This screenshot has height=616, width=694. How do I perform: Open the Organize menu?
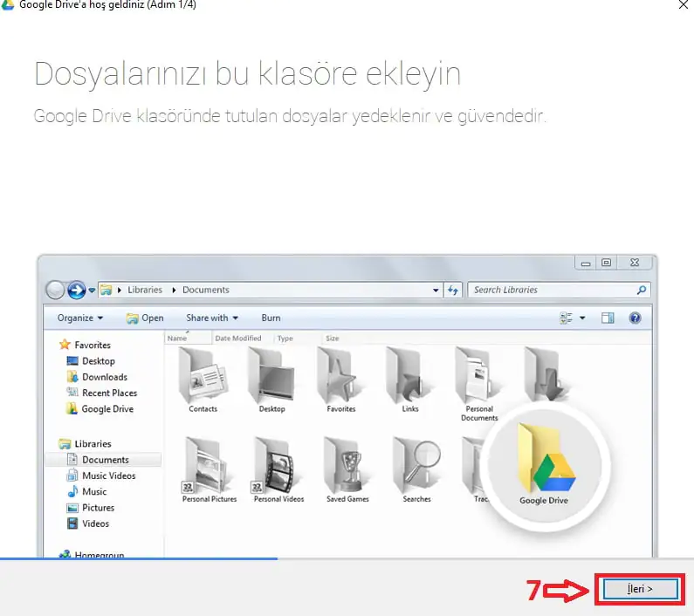(80, 318)
